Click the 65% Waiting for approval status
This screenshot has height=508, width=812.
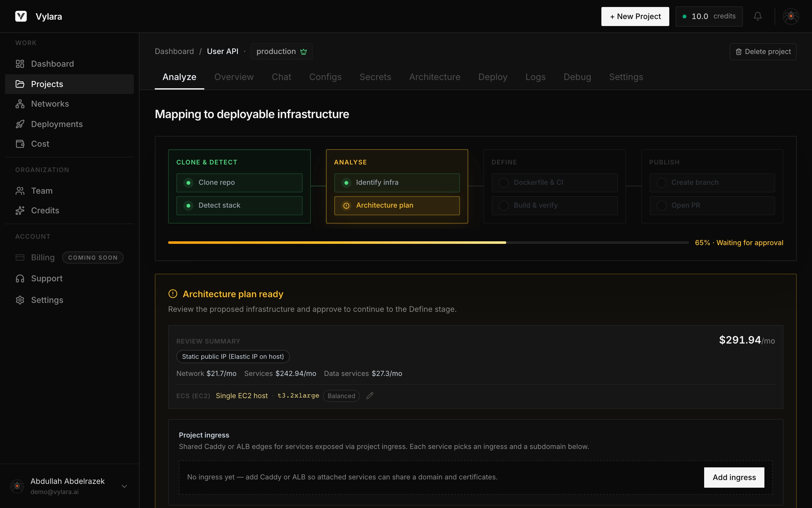coord(739,243)
